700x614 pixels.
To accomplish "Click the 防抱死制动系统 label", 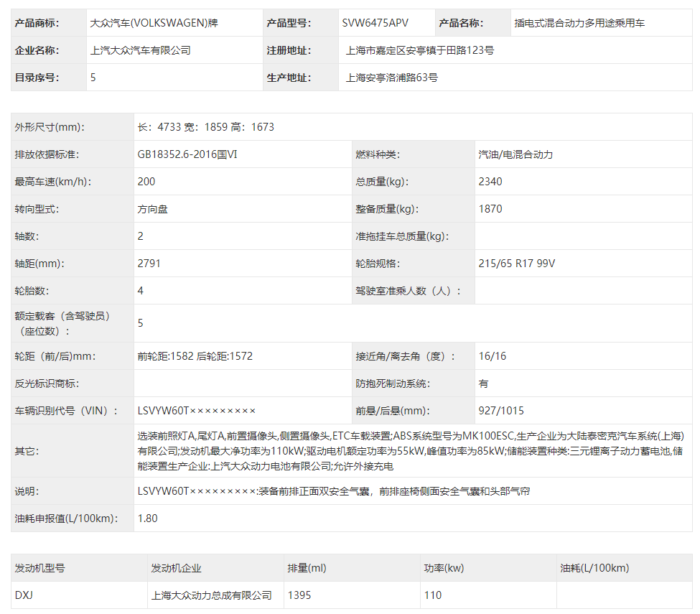I will pyautogui.click(x=393, y=383).
